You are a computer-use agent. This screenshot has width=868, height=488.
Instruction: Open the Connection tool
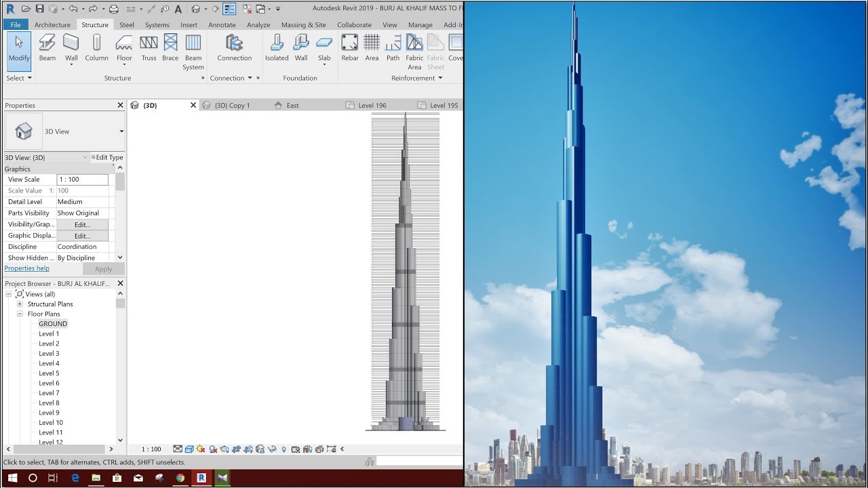(235, 49)
